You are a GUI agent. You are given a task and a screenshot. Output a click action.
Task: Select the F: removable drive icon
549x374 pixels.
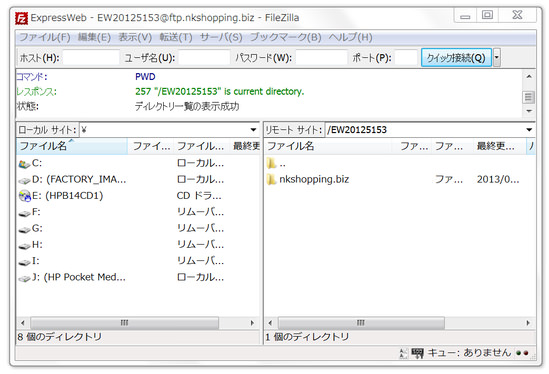pos(24,213)
